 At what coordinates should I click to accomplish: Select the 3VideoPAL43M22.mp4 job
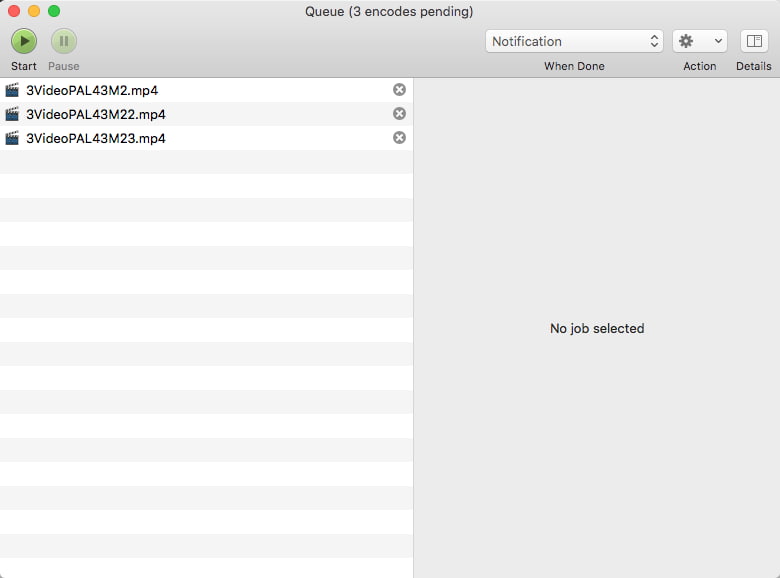[x=96, y=114]
